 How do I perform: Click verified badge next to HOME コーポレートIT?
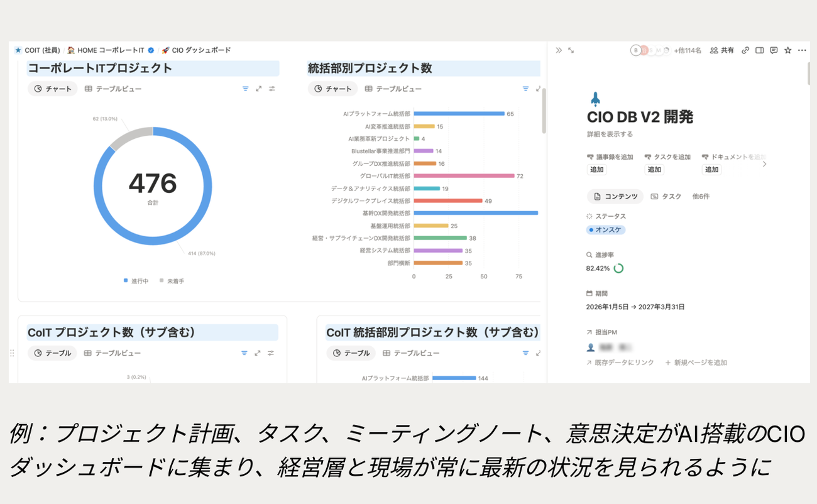click(x=151, y=50)
